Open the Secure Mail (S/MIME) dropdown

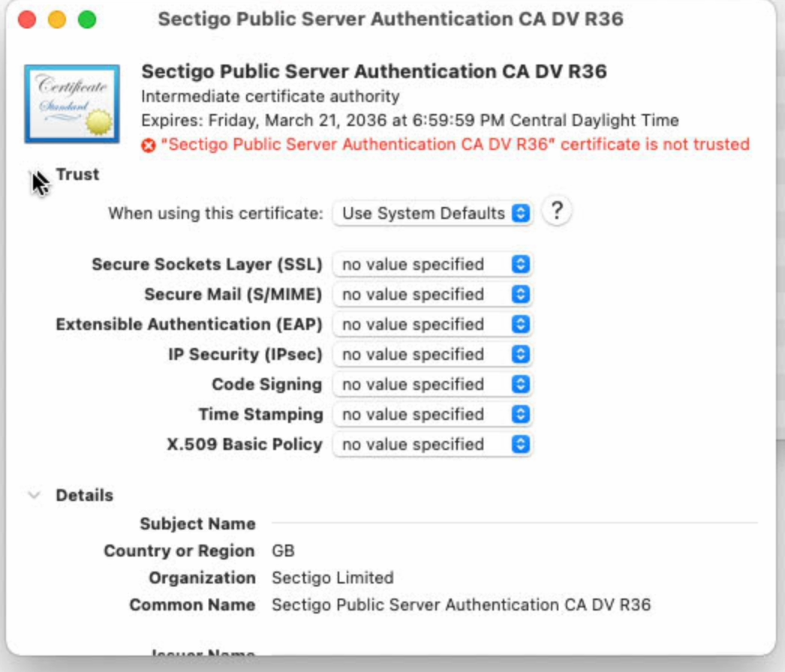coord(432,295)
